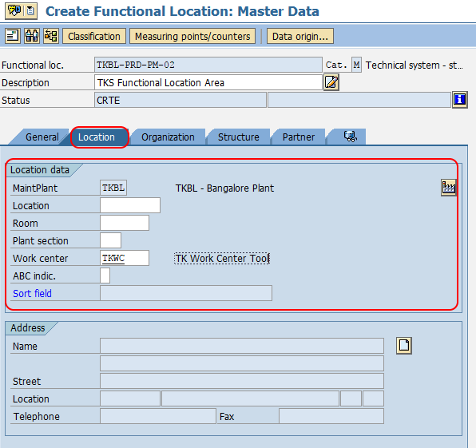Click the blank page icon next to Name

click(x=404, y=346)
